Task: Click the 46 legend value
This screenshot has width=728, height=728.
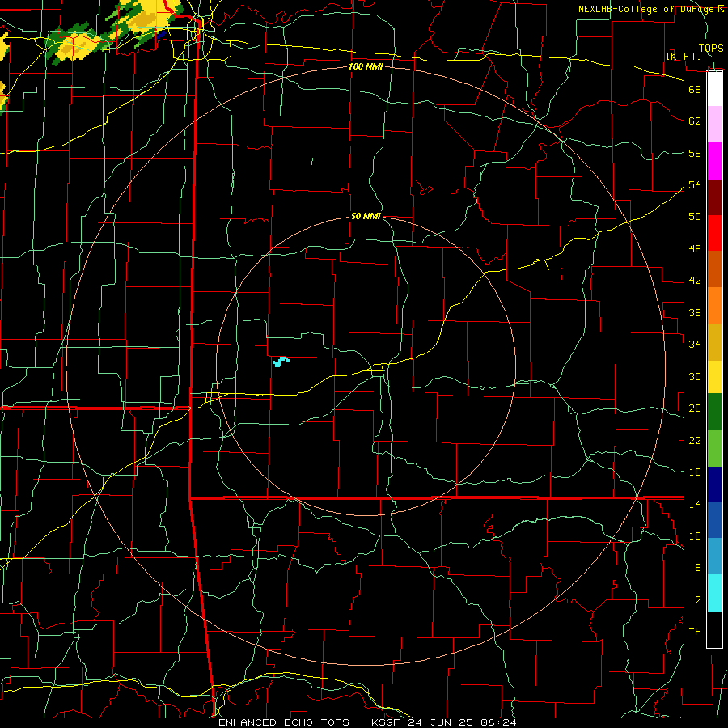Action: click(695, 249)
